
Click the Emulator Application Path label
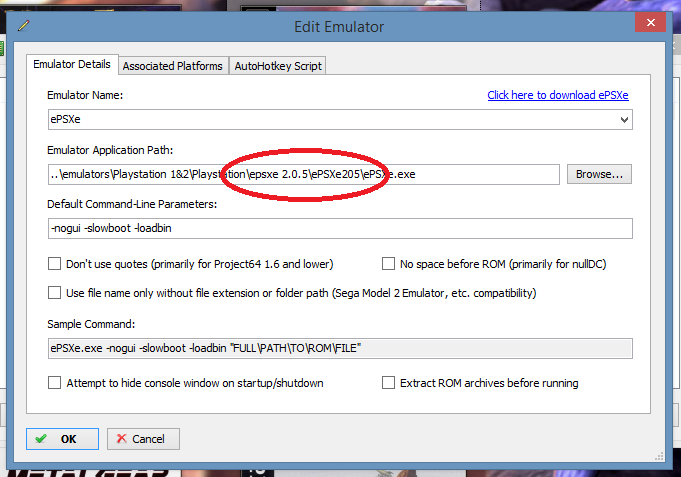(110, 150)
